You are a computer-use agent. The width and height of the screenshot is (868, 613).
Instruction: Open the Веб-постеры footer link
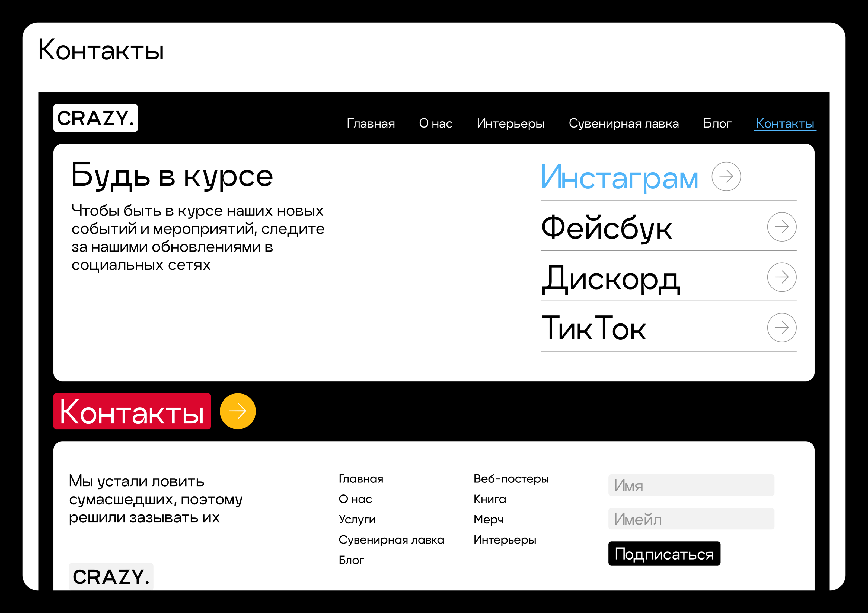[x=511, y=479]
